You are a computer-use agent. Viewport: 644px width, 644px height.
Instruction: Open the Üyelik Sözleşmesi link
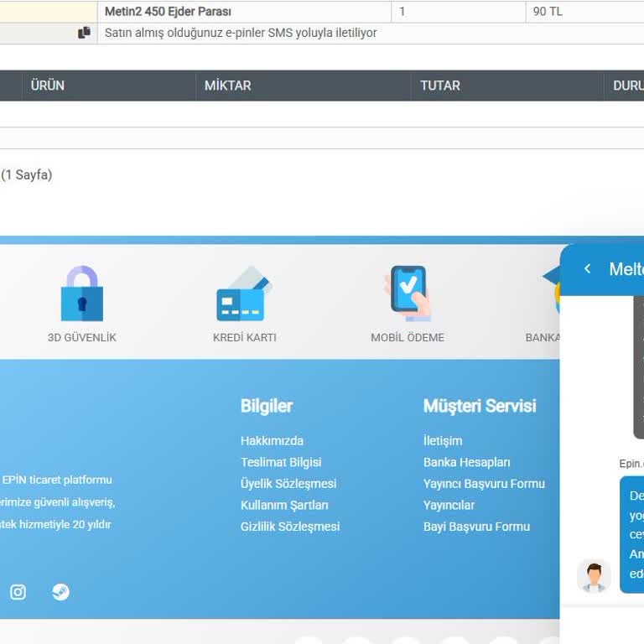tap(288, 484)
